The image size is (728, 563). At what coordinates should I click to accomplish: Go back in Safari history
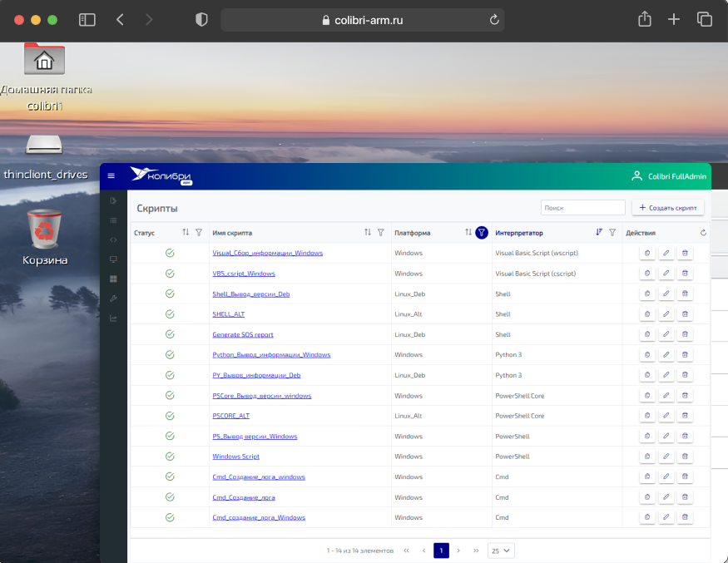click(121, 19)
